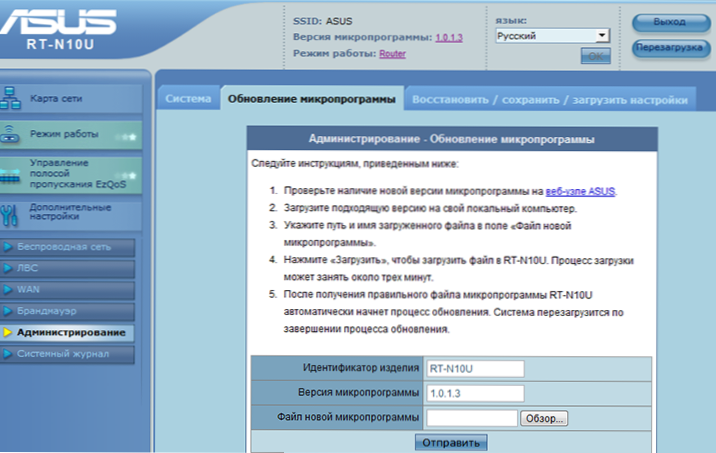Click arrow icon beside ЛВС
Image resolution: width=716 pixels, height=453 pixels.
8,268
